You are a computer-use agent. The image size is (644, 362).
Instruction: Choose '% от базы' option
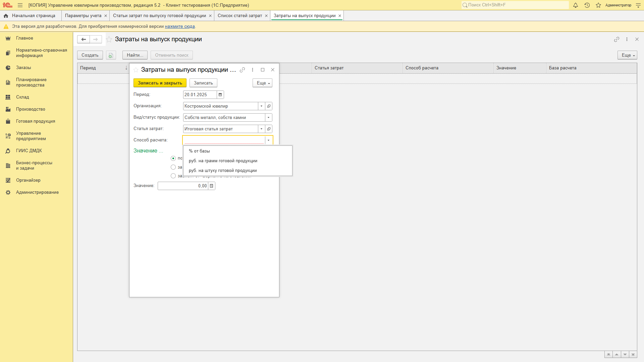238,151
